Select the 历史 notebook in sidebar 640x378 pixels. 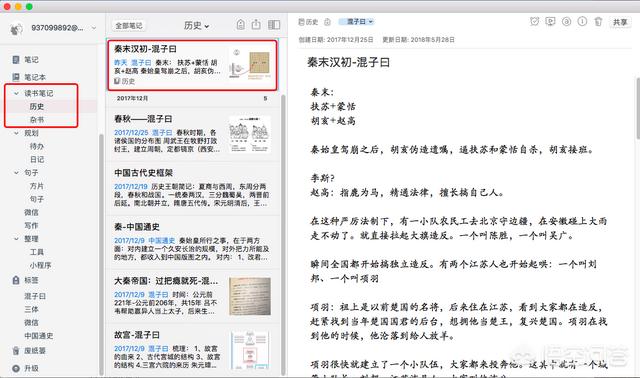(x=37, y=107)
